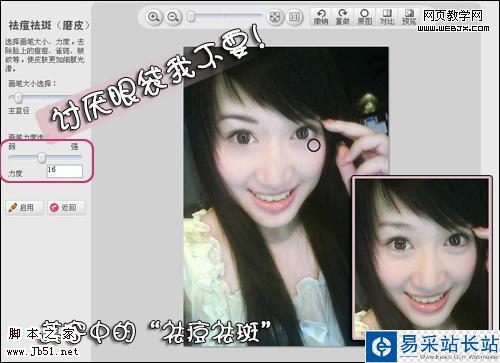Click the return (返回) button
This screenshot has width=500, height=363.
coord(66,208)
